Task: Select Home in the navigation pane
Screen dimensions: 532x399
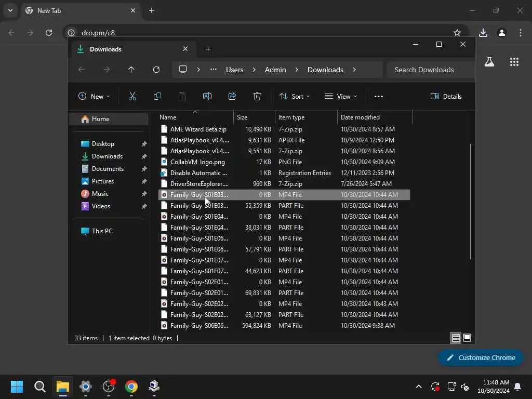Action: [109, 119]
